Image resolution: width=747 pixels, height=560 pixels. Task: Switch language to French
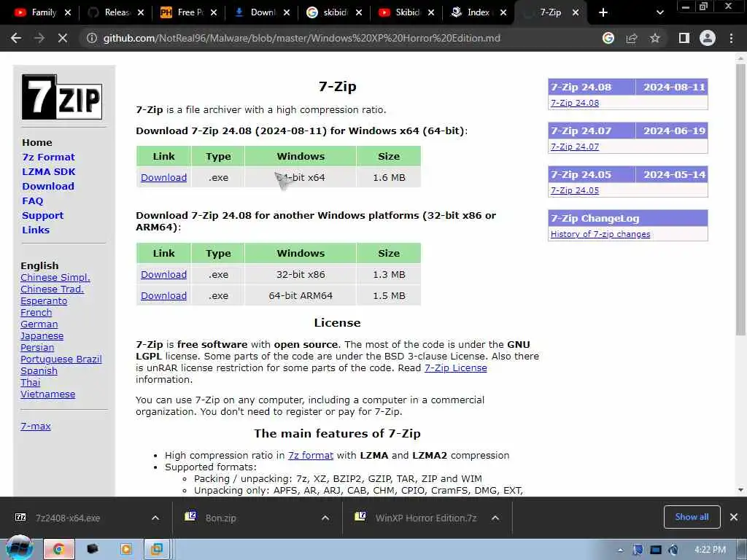point(36,313)
